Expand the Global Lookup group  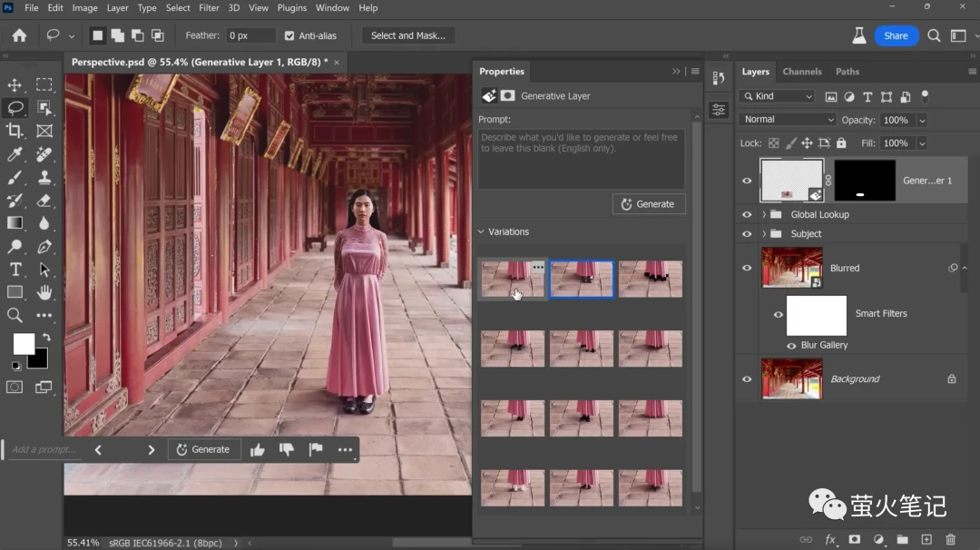[764, 215]
